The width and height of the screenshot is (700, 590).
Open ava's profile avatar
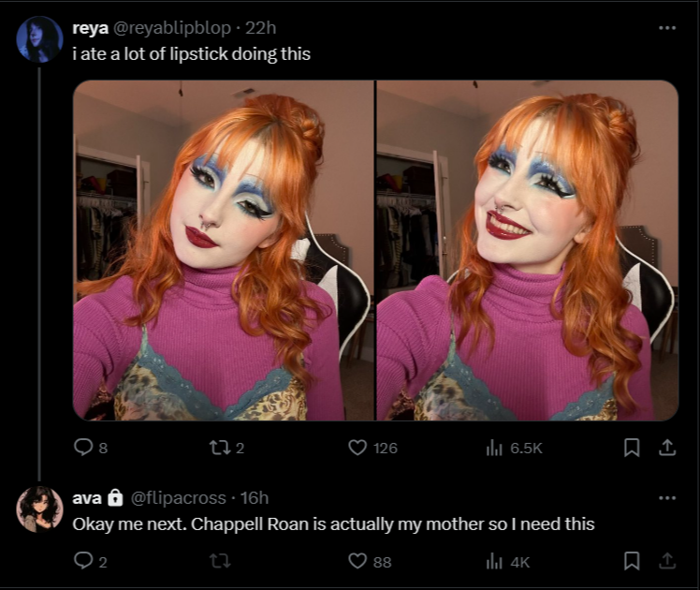coord(39,509)
